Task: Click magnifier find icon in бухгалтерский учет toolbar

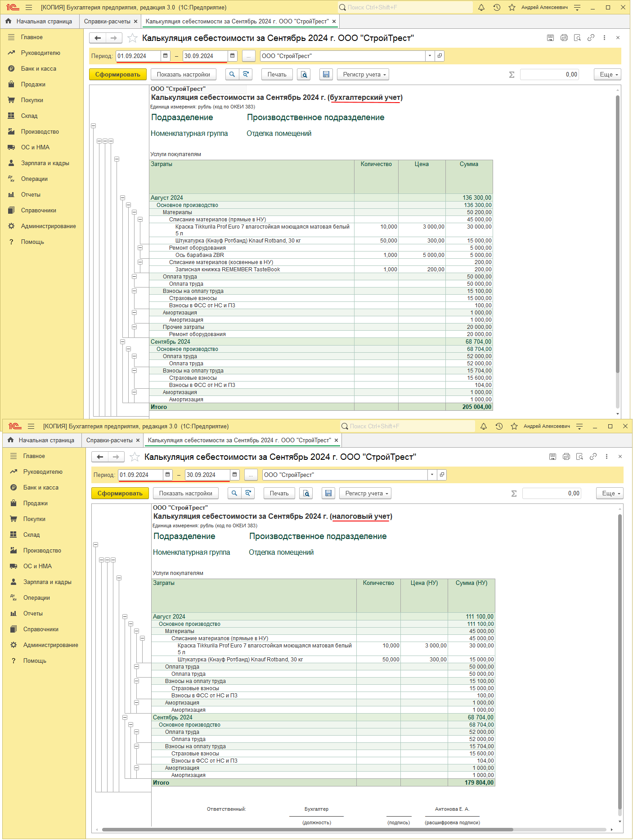Action: click(232, 74)
